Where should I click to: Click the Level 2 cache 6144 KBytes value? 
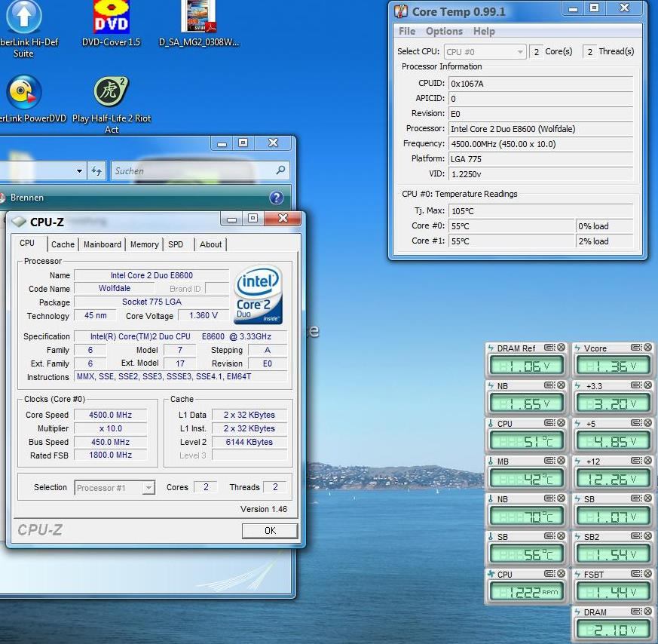pos(249,442)
